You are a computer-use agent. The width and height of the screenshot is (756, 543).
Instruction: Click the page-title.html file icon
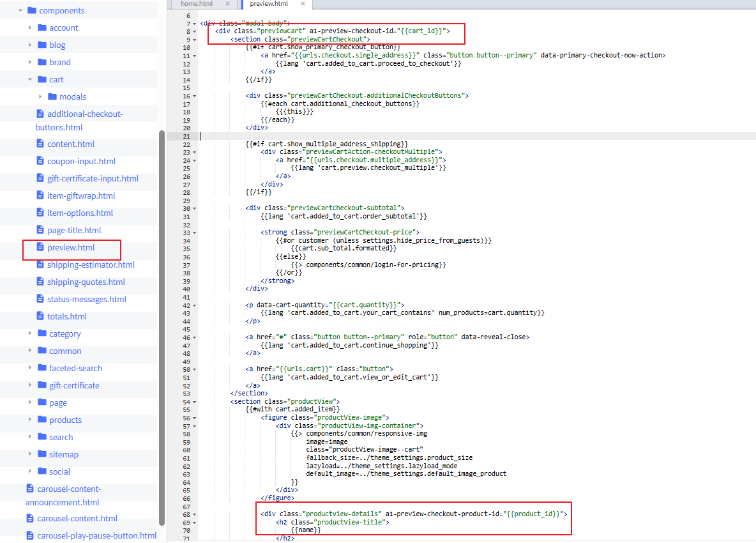[40, 230]
